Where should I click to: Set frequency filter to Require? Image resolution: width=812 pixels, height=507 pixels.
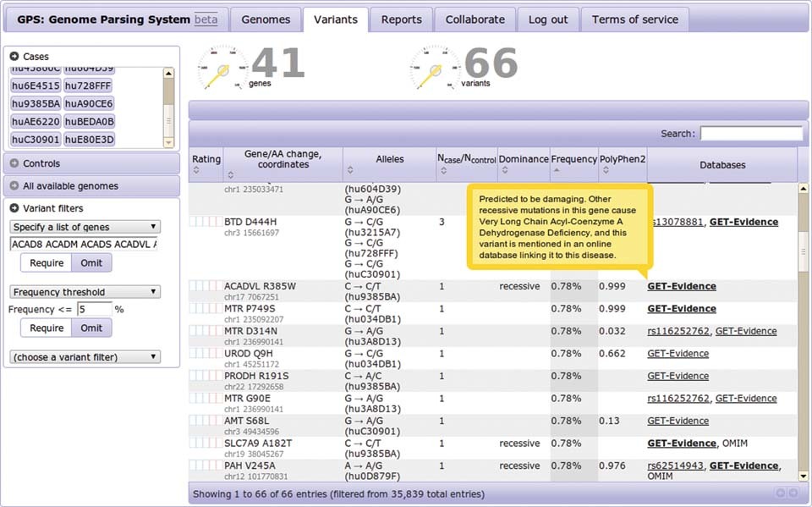47,328
